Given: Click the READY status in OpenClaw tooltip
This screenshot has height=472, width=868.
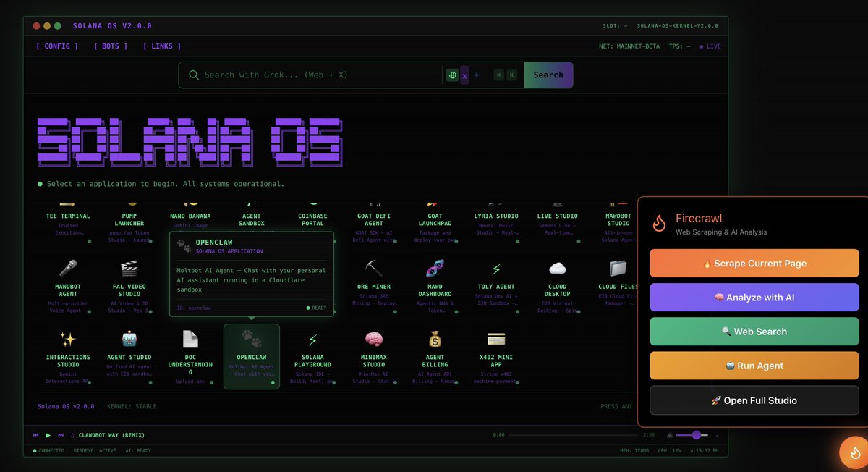Looking at the screenshot, I should (317, 308).
